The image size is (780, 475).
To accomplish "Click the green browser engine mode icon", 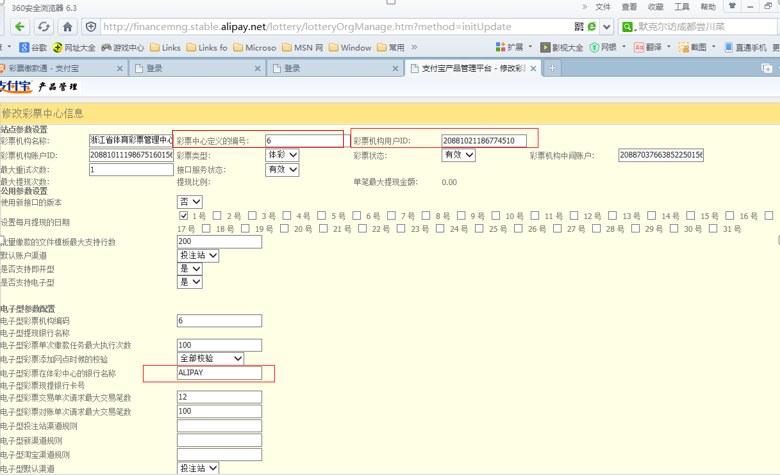I will click(592, 26).
